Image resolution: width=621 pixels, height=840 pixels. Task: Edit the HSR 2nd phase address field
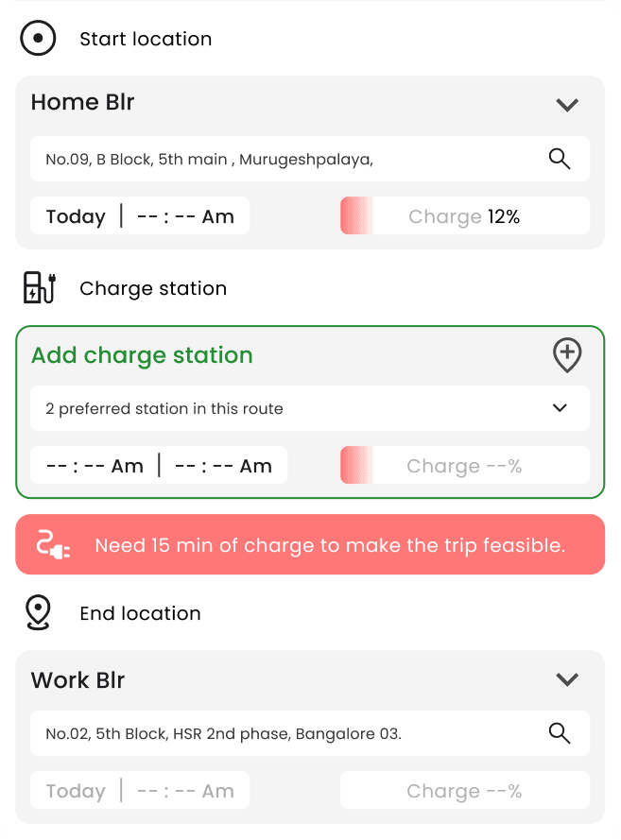(310, 733)
